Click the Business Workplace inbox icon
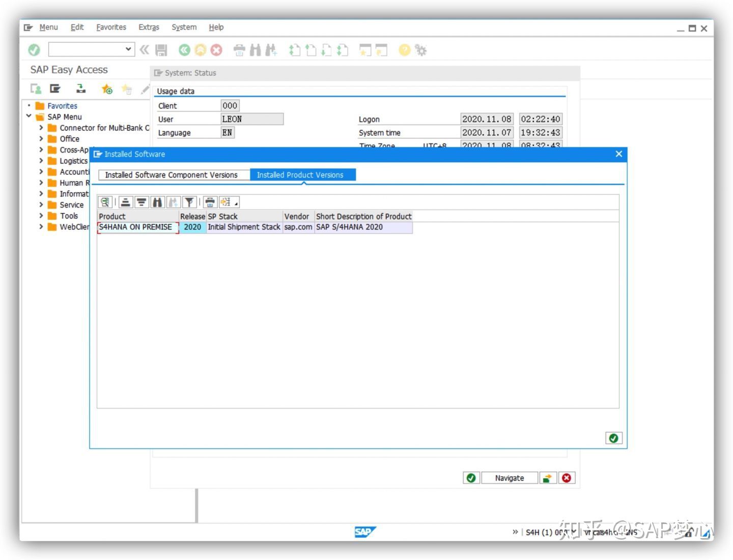The width and height of the screenshot is (733, 560). [81, 89]
